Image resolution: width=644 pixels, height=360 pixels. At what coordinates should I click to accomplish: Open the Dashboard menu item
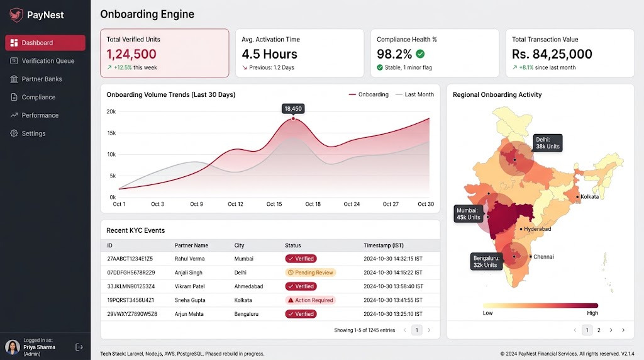coord(45,43)
